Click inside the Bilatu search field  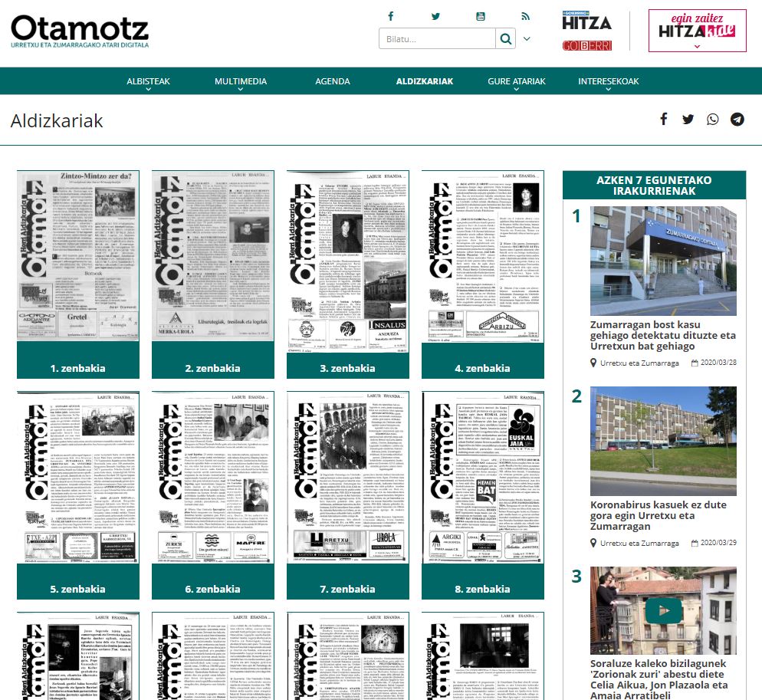[x=437, y=39]
